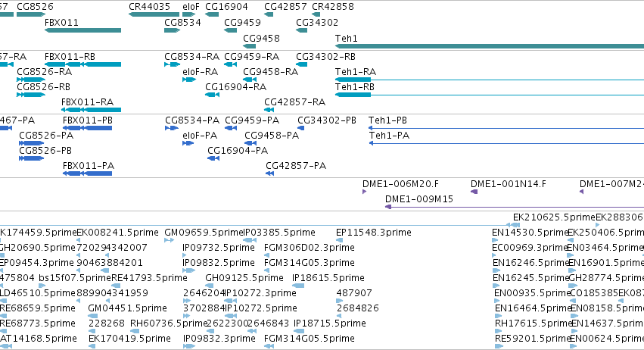This screenshot has width=644, height=350.
Task: Open the EP11548.3prime EST label
Action: (x=374, y=233)
